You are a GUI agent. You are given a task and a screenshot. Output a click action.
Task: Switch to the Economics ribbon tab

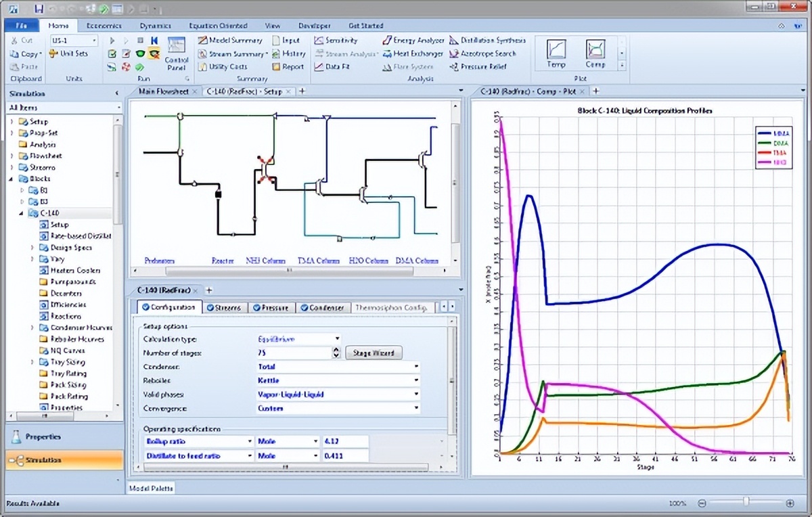[104, 26]
